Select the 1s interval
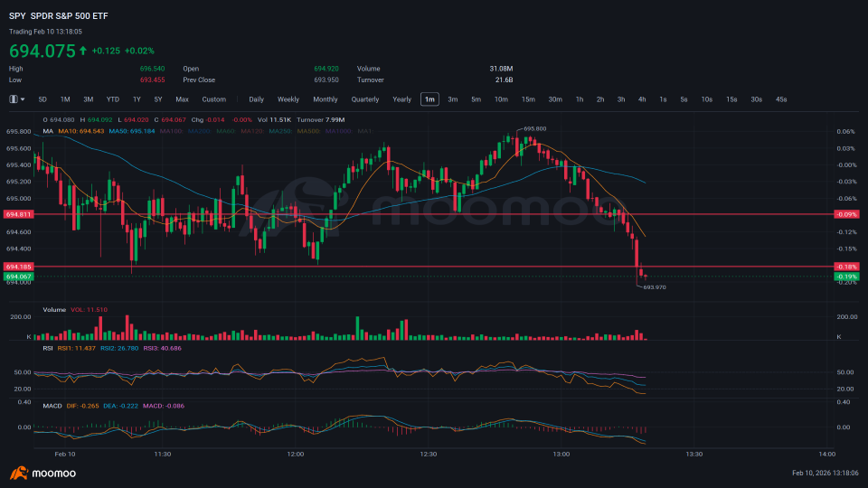 coord(663,99)
